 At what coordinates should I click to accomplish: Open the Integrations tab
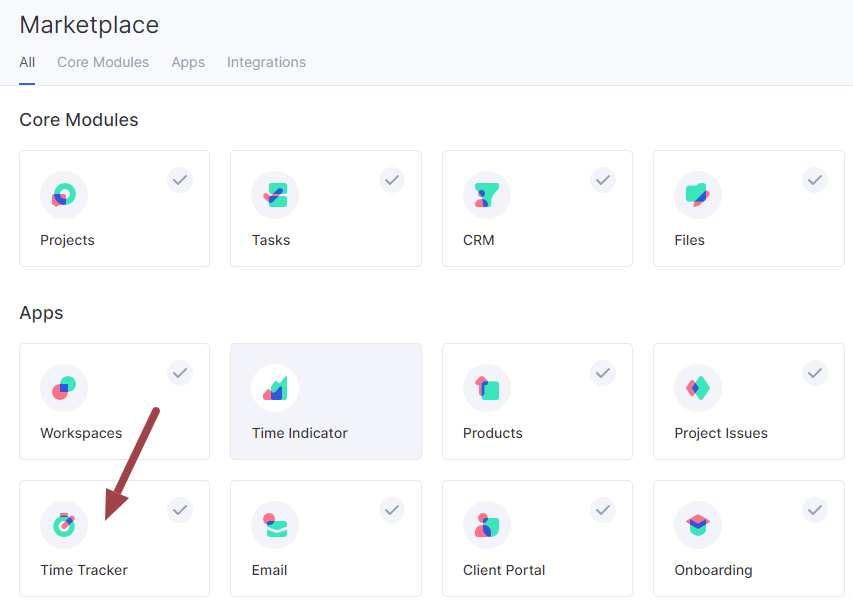point(266,62)
